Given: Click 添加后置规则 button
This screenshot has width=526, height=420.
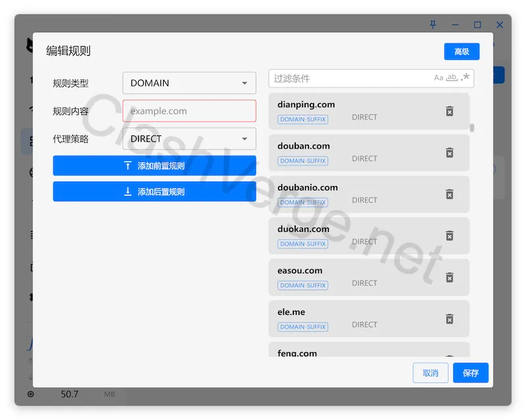Looking at the screenshot, I should pos(155,192).
